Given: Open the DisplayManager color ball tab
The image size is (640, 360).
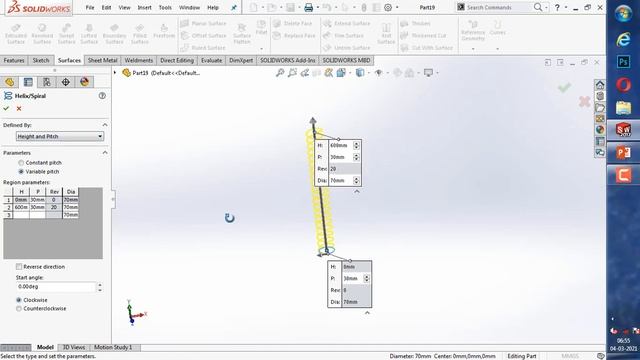Looking at the screenshot, I should 84,82.
